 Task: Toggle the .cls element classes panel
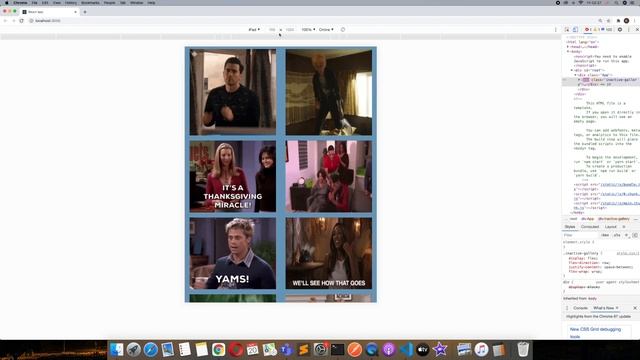click(x=617, y=235)
